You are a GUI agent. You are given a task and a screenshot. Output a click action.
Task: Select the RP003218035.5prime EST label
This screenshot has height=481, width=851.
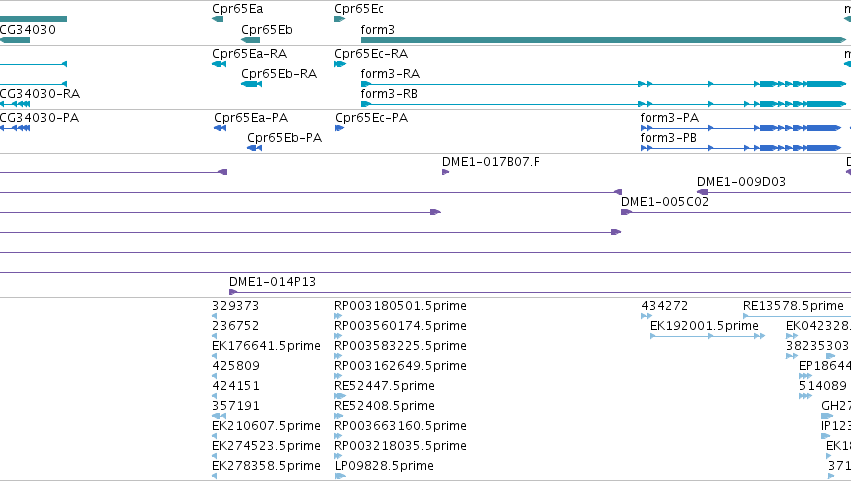pos(401,446)
